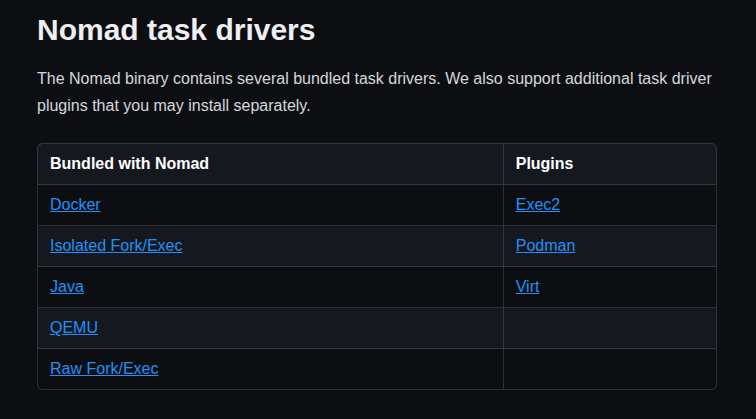Click the Isolated Fork/Exec link
756x419 pixels.
click(x=116, y=245)
